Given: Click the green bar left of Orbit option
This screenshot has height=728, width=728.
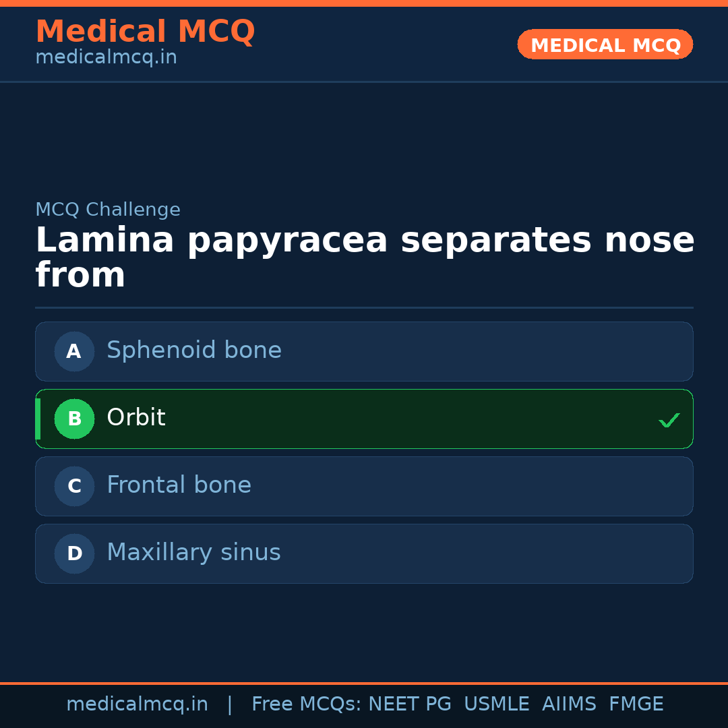Looking at the screenshot, I should [38, 419].
